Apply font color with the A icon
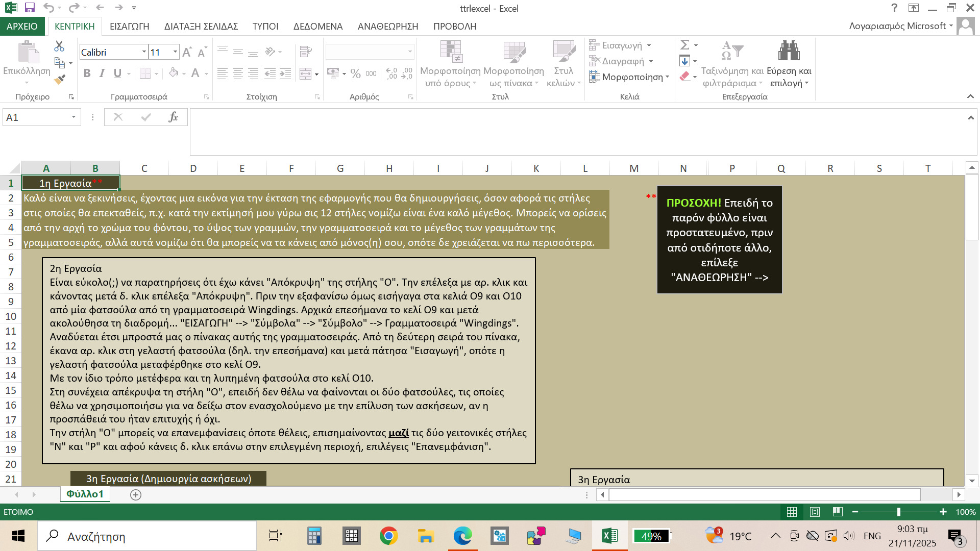 195,73
